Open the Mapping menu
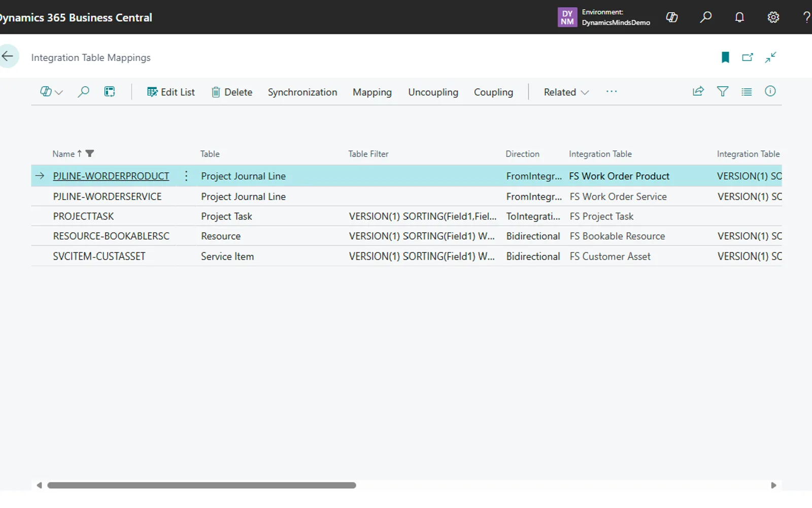812x508 pixels. point(372,92)
